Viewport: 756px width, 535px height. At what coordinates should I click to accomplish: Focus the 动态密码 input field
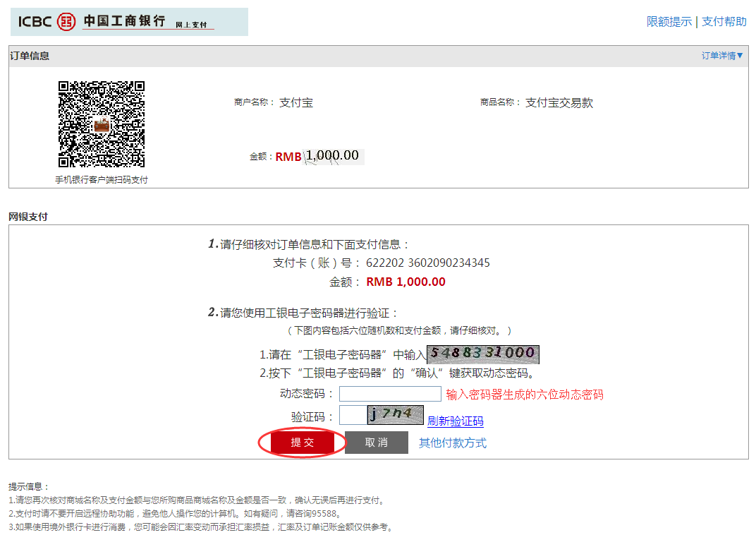[x=390, y=394]
